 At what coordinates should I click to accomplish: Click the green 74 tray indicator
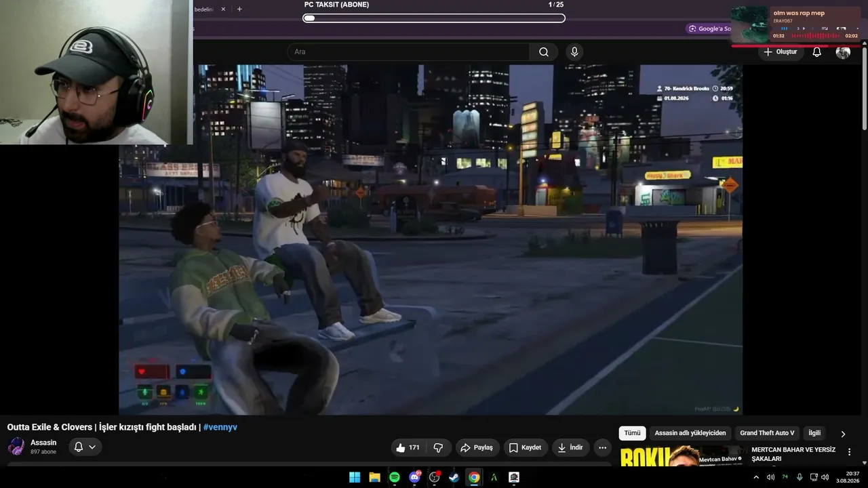point(785,477)
